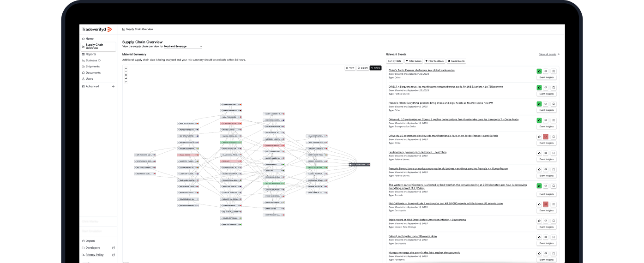Zoom out of the supply chain graph
The width and height of the screenshot is (644, 263).
pyautogui.click(x=126, y=72)
